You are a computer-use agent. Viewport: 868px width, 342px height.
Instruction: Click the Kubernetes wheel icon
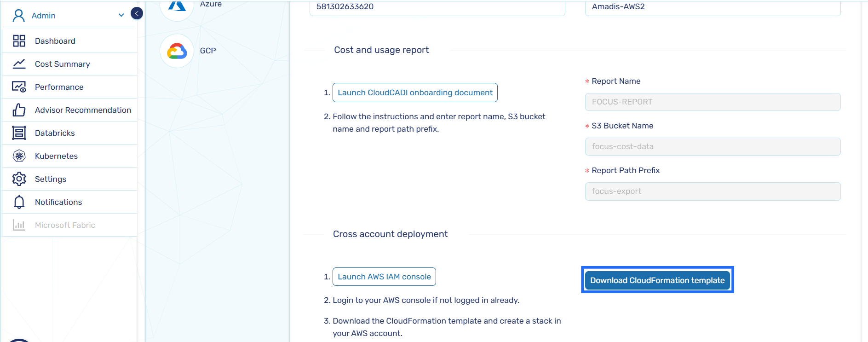click(19, 156)
